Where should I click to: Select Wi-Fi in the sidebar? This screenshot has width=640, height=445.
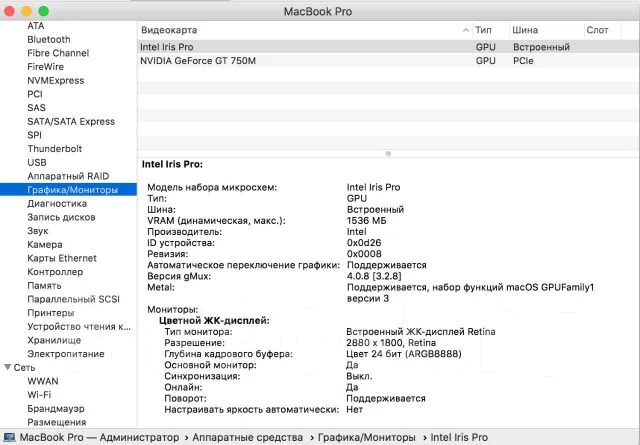coord(39,395)
